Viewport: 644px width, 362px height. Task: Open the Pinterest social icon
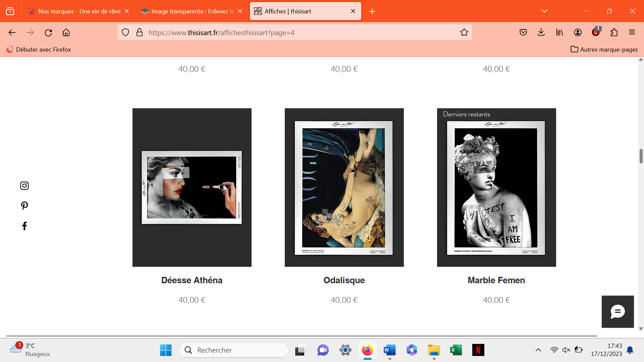pyautogui.click(x=24, y=206)
